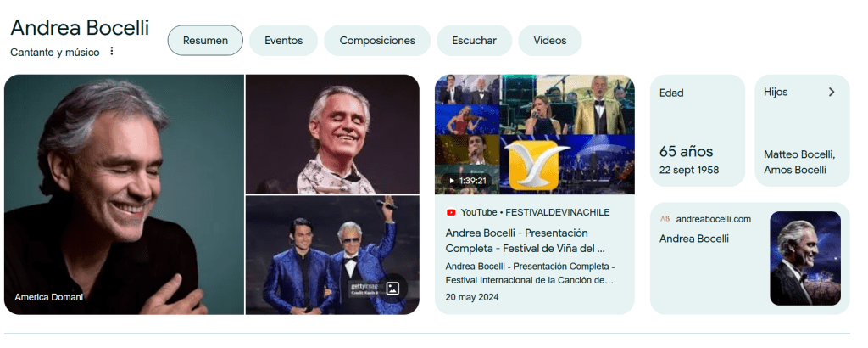Viewport: 868px width, 348px height.
Task: Switch to the Eventos tab
Action: coord(283,41)
